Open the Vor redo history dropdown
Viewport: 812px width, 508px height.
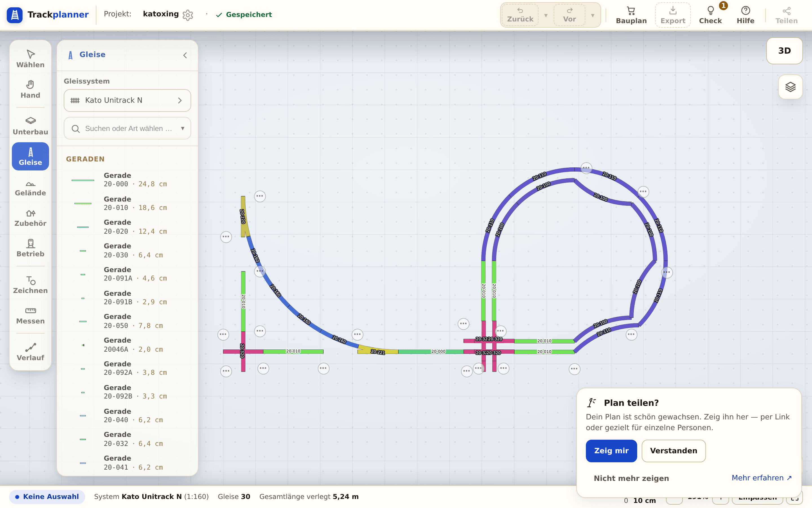click(593, 15)
